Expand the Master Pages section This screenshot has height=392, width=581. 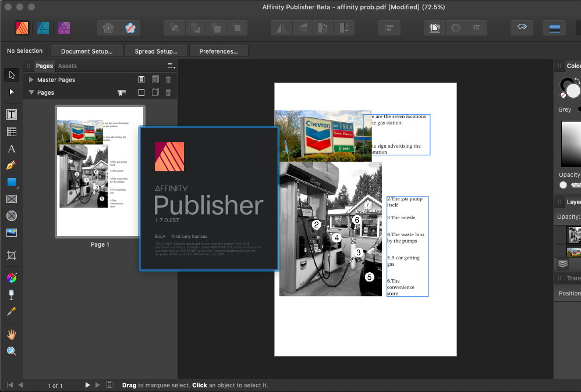click(31, 80)
